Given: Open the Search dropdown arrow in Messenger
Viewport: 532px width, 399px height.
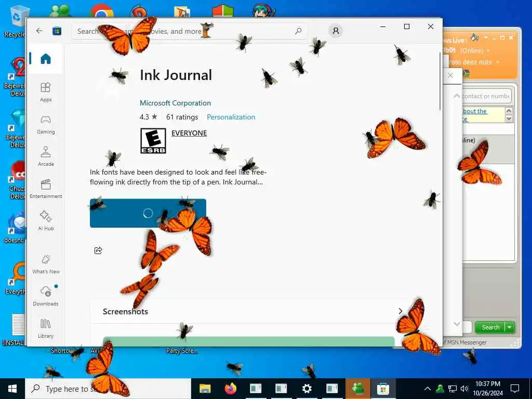Looking at the screenshot, I should (510, 327).
